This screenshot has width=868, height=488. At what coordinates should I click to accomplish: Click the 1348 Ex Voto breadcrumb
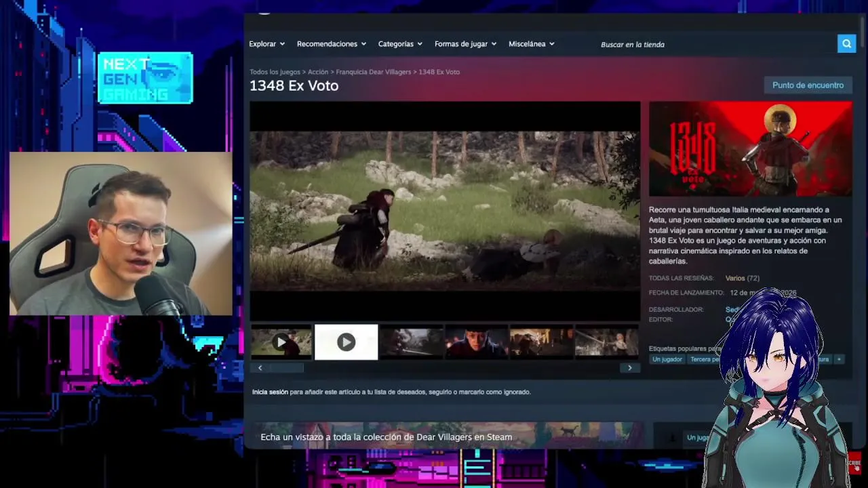pos(439,72)
